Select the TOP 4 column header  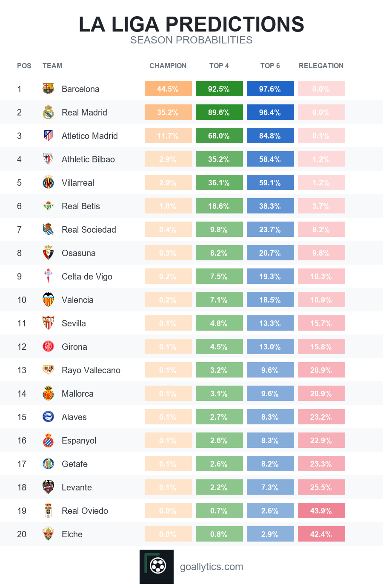219,66
